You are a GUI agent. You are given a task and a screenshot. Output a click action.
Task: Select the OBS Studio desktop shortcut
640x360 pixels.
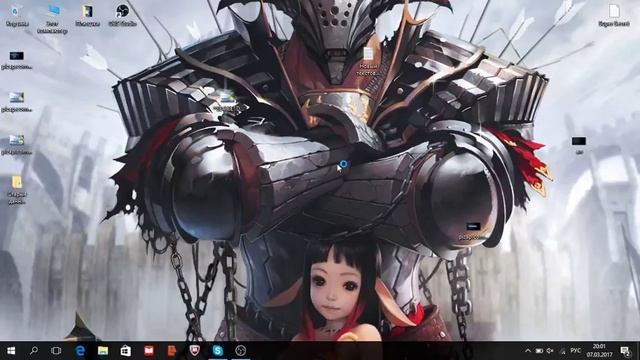tap(122, 16)
